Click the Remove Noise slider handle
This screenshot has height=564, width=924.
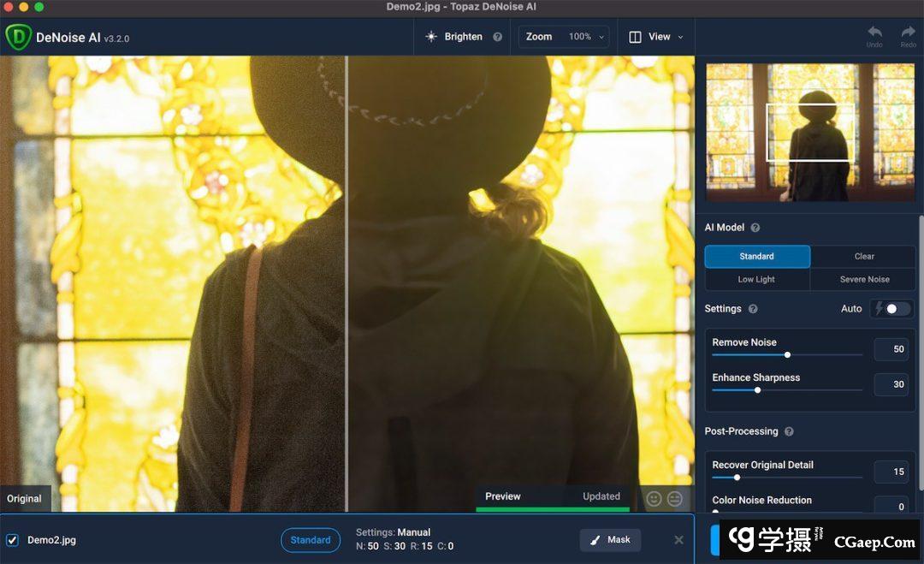tap(787, 354)
